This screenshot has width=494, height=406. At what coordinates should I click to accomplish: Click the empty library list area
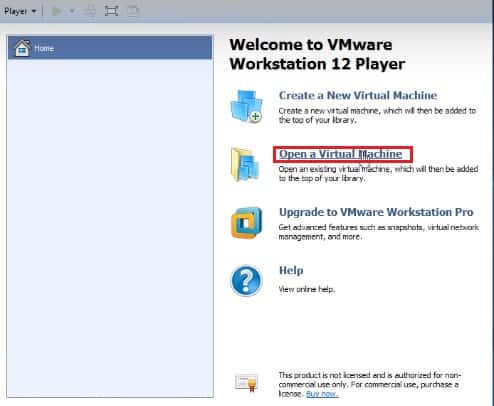tap(110, 228)
